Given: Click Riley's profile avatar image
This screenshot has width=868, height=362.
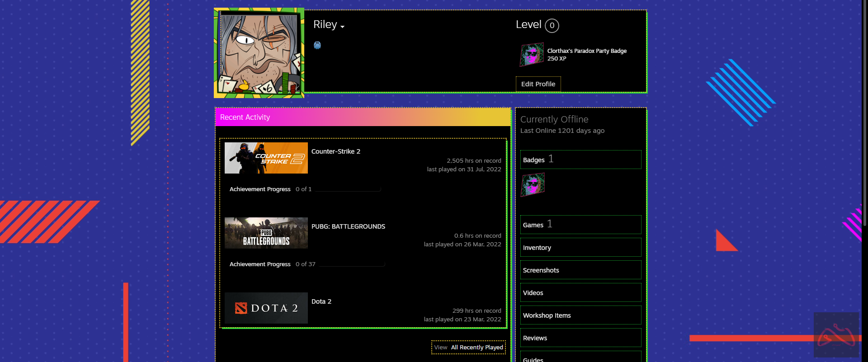Looking at the screenshot, I should tap(259, 53).
